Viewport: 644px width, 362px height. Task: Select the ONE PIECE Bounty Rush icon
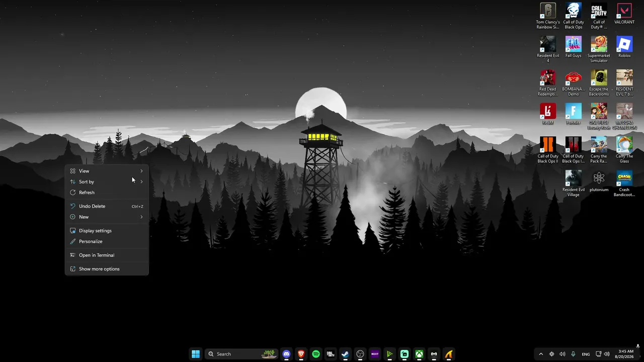pyautogui.click(x=599, y=117)
